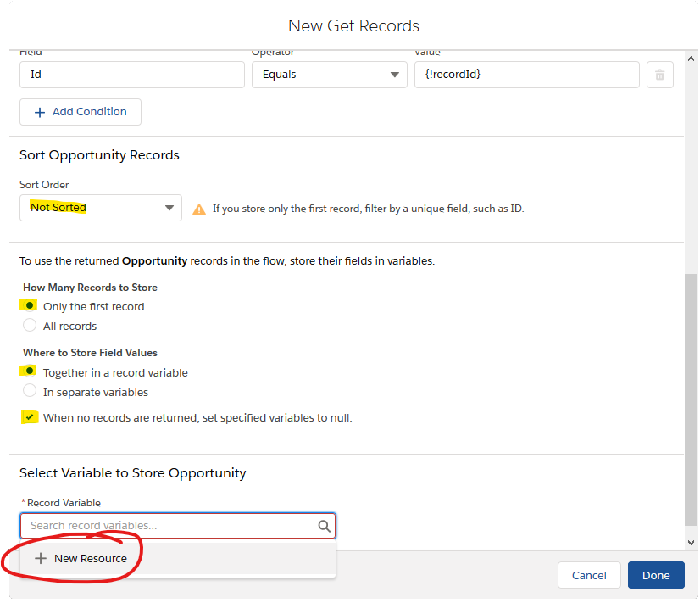Viewport: 700px width, 603px height.
Task: Choose 'Together in a record variable' option
Action: click(30, 371)
